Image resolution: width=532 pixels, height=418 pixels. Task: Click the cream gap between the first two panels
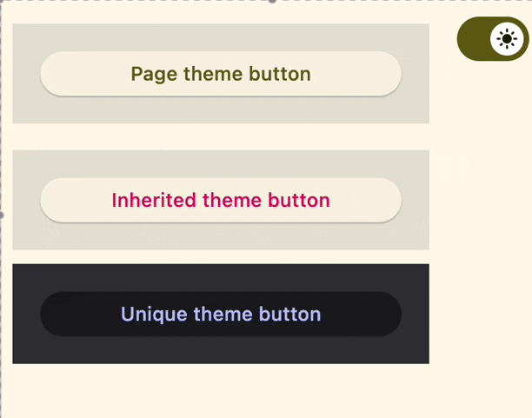[x=221, y=136]
